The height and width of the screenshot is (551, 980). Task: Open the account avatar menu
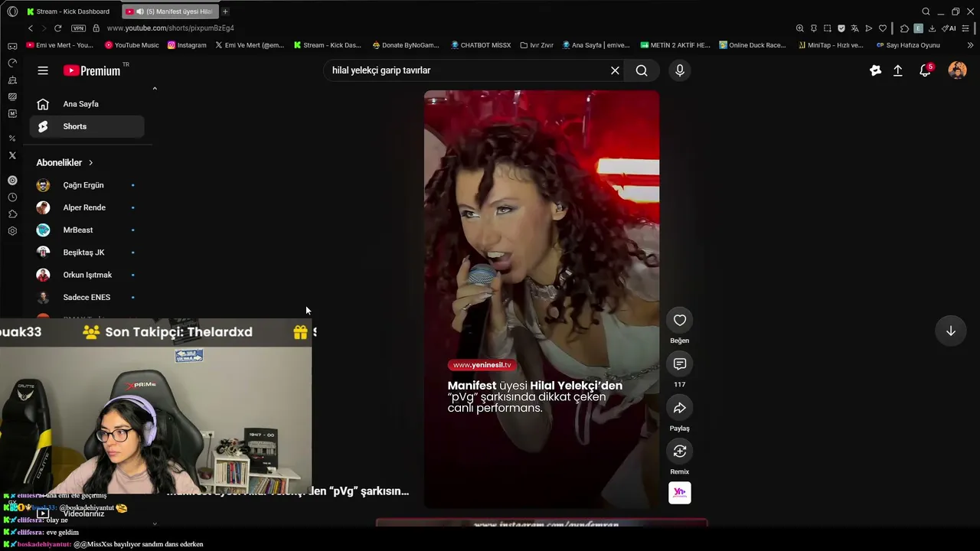coord(957,70)
